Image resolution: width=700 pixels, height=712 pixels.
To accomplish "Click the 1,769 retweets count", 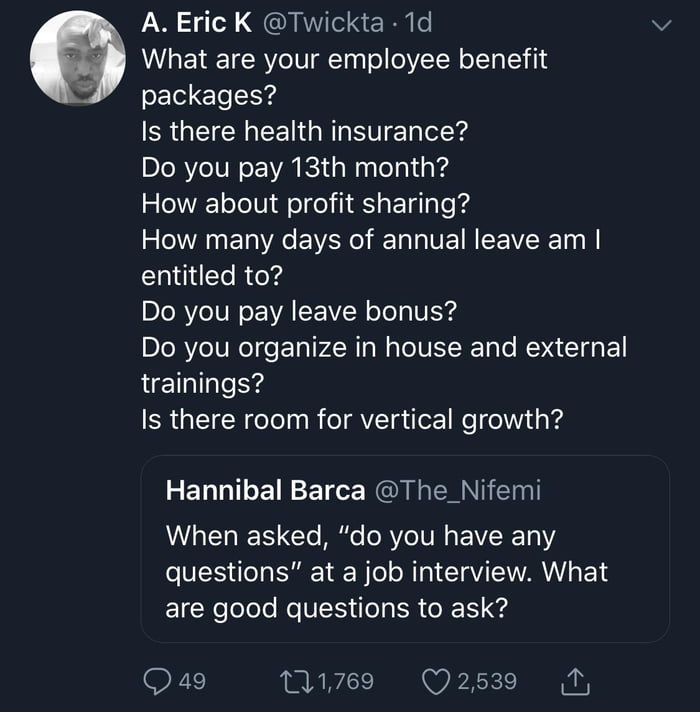I will click(346, 681).
